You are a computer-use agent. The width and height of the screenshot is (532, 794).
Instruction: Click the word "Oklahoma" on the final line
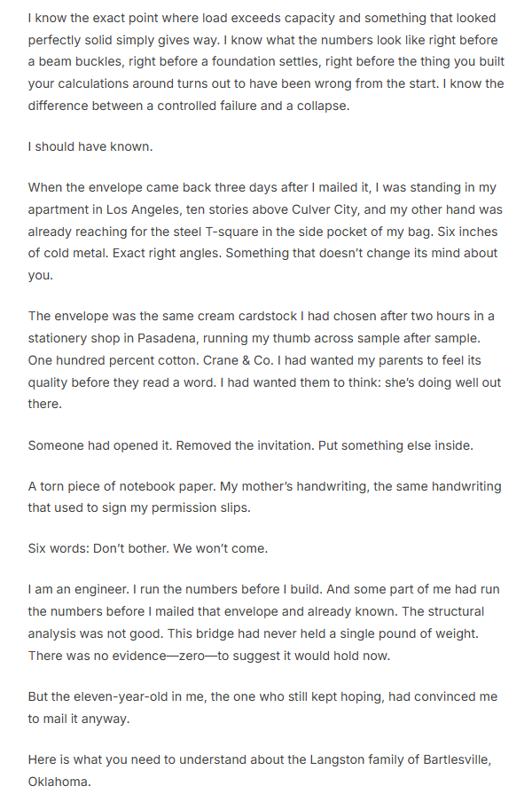[x=59, y=782]
